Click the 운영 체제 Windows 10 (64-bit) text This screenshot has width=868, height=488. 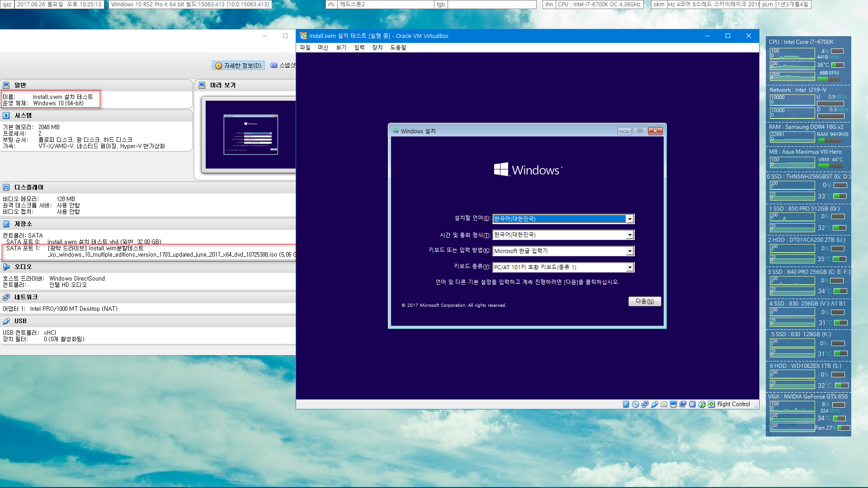pos(58,103)
